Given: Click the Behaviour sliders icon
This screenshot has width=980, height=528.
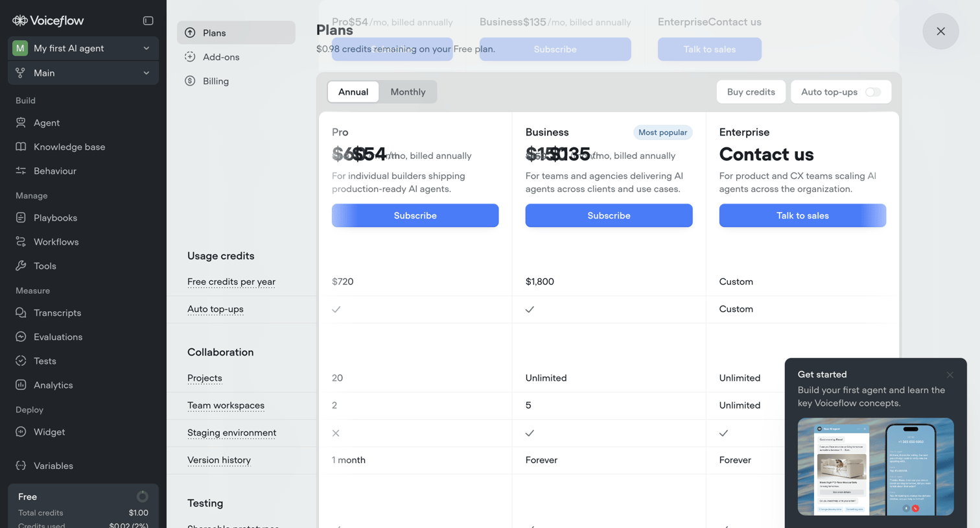Looking at the screenshot, I should tap(21, 171).
